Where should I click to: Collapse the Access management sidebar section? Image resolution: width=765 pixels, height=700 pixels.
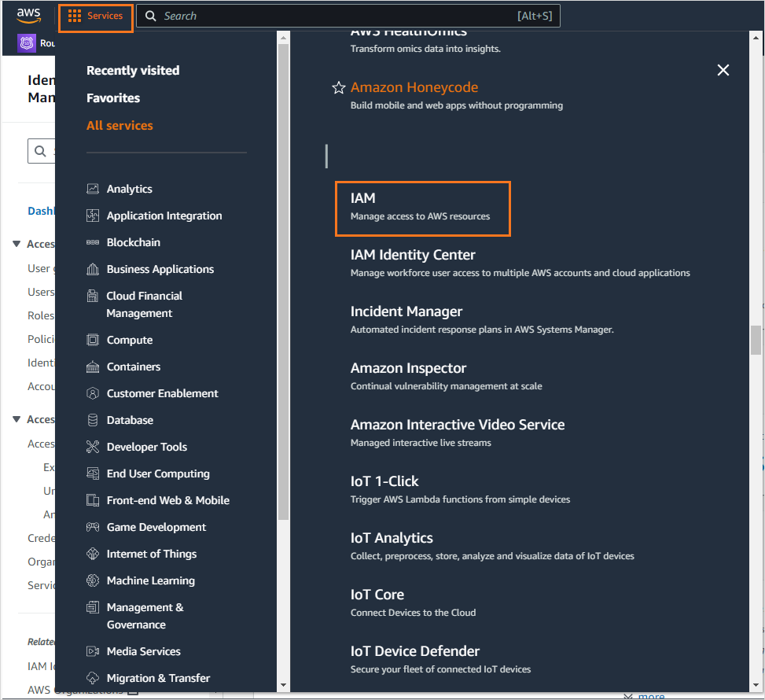point(17,244)
